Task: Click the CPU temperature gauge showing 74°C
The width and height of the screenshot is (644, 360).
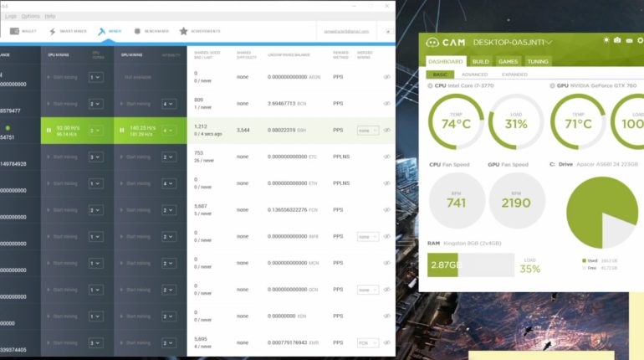Action: [456, 121]
